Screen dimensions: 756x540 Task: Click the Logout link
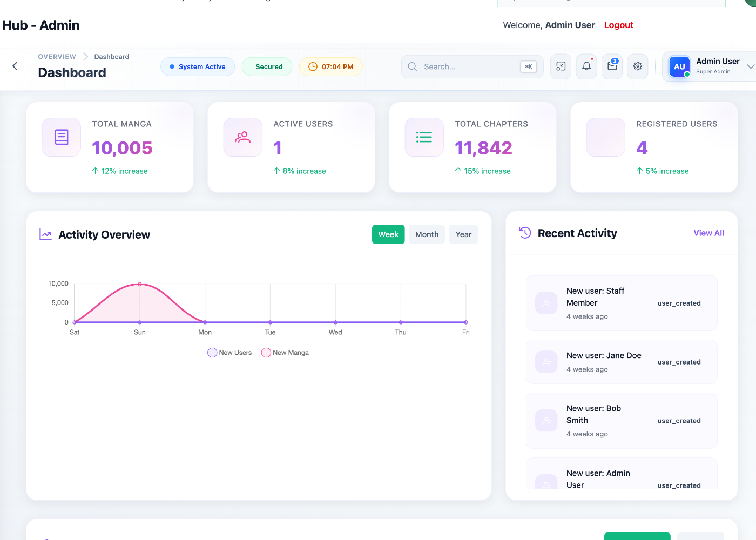[619, 25]
